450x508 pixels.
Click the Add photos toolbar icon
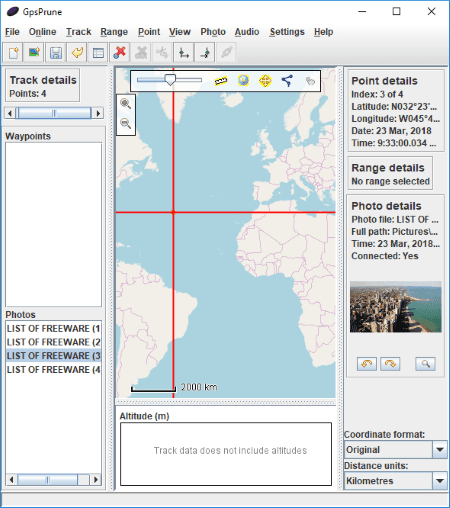34,53
